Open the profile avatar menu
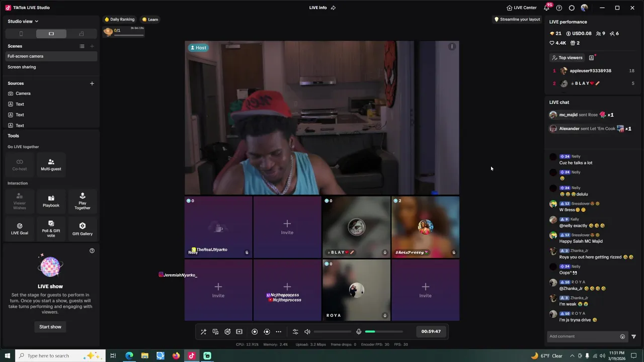This screenshot has width=644, height=362. click(x=584, y=8)
